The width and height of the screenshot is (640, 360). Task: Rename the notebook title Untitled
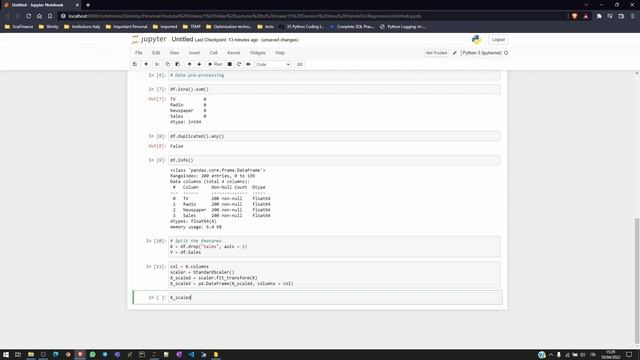pos(182,39)
